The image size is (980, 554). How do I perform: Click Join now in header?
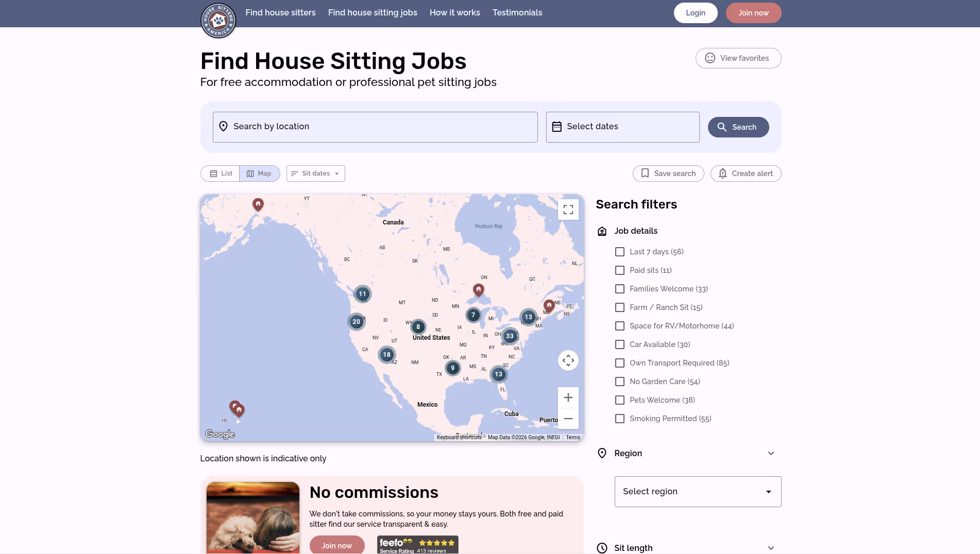pyautogui.click(x=753, y=13)
